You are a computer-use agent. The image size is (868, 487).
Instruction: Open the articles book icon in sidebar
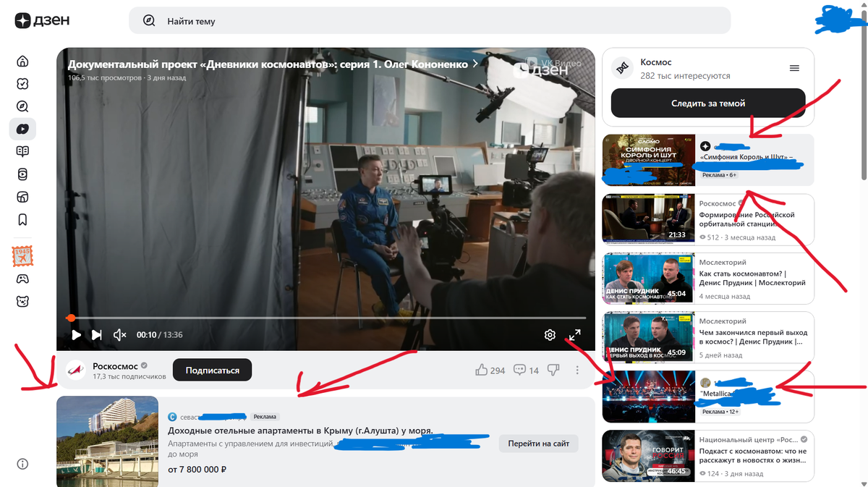(22, 151)
